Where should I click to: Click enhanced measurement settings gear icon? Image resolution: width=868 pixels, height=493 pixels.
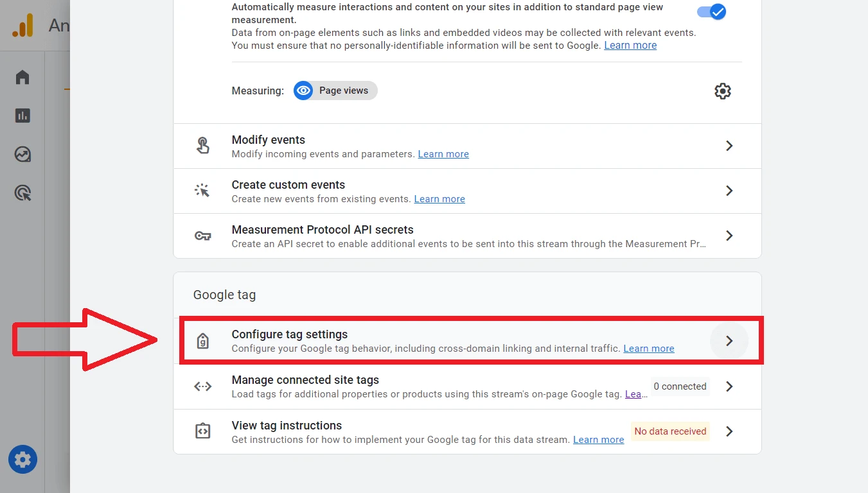[x=723, y=91]
